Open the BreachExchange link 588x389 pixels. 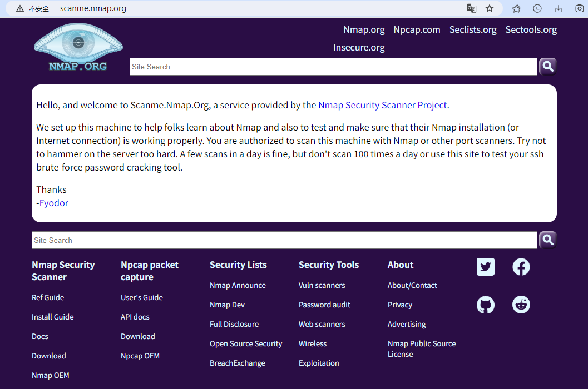(237, 363)
